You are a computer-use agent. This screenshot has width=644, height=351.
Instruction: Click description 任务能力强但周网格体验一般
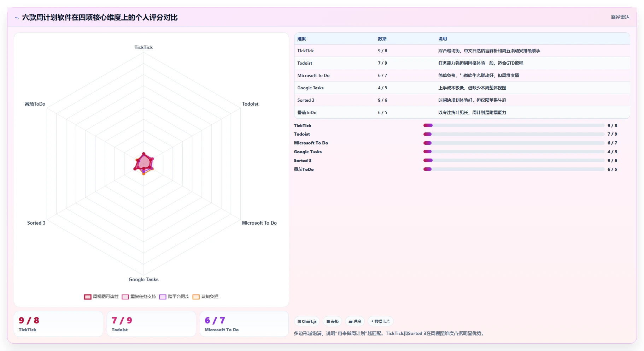(x=481, y=63)
